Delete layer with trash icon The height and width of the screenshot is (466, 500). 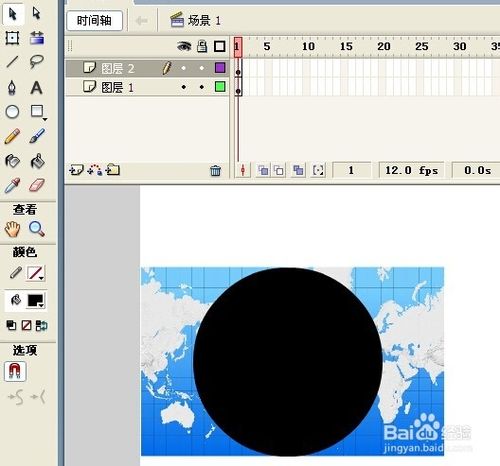pos(215,171)
